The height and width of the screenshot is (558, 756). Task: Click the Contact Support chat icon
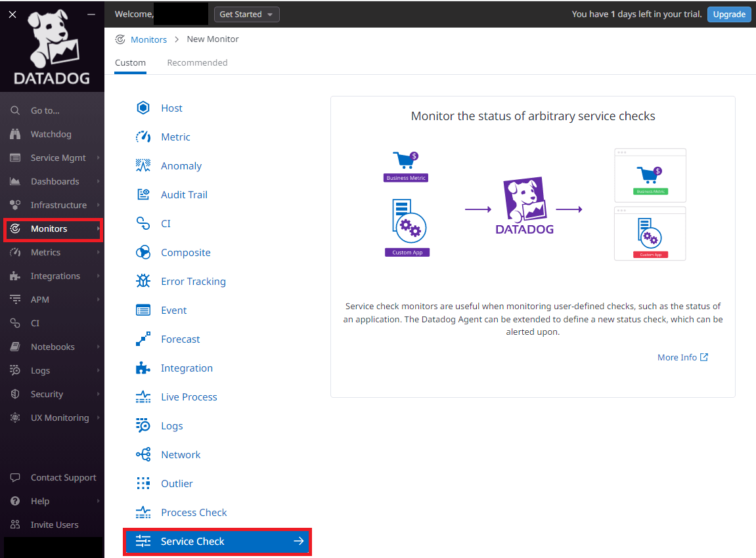[x=15, y=477]
